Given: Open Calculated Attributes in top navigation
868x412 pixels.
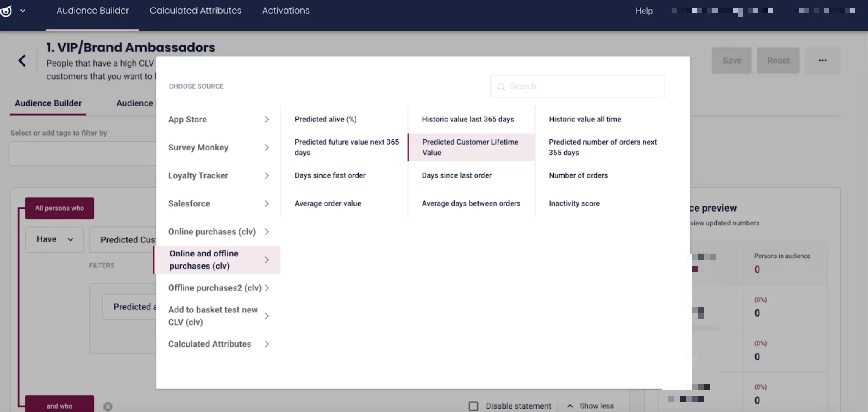Looking at the screenshot, I should coord(195,11).
